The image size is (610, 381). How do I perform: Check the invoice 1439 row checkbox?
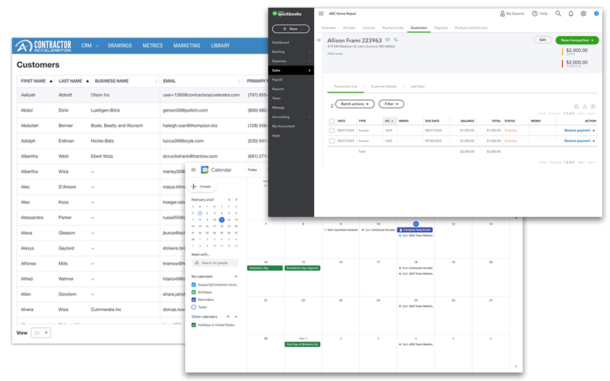point(331,131)
